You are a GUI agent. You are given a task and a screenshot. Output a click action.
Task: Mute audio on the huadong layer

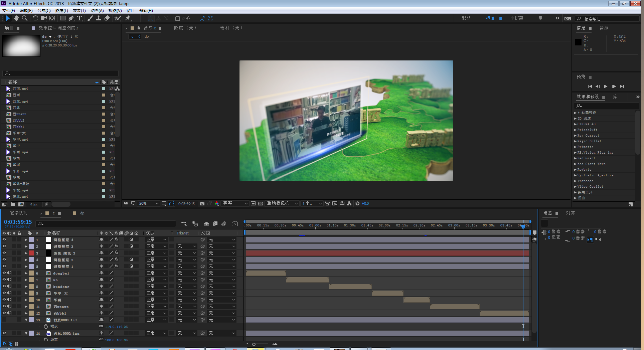pyautogui.click(x=9, y=286)
